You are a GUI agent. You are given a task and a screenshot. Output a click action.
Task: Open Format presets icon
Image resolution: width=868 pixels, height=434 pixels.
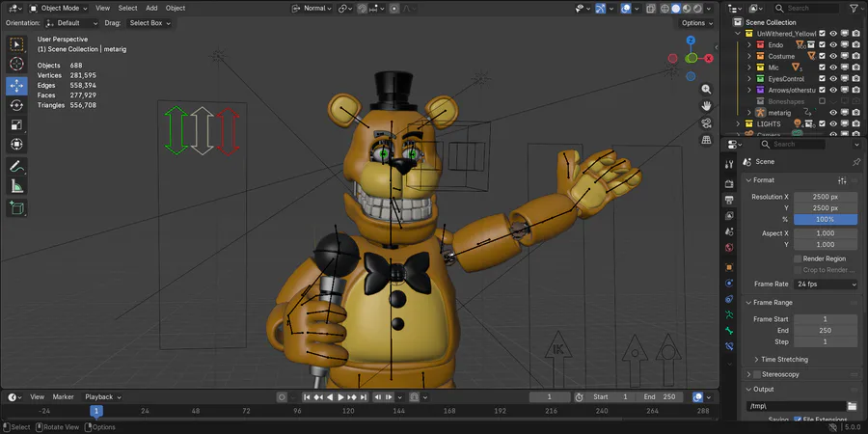tap(842, 180)
